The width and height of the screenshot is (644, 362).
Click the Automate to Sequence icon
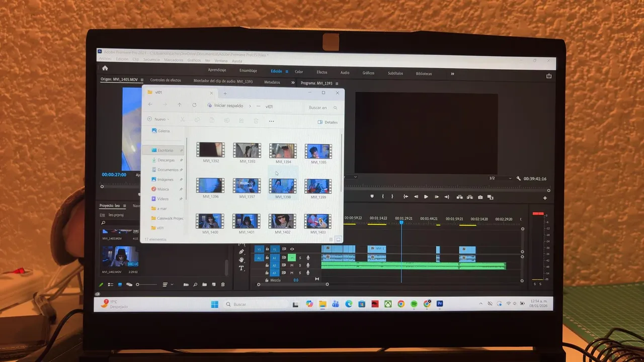(x=186, y=285)
